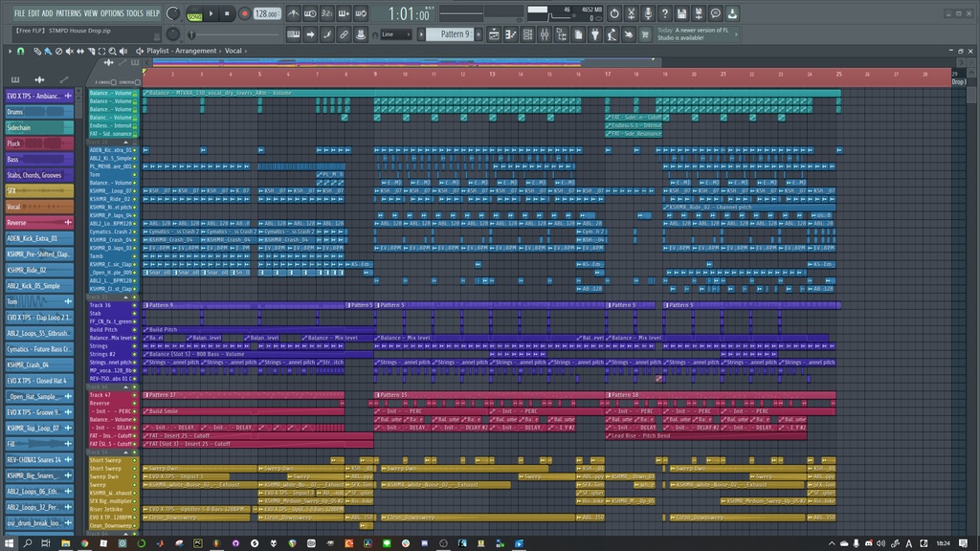Open the plugin picker plug icon

(x=595, y=35)
